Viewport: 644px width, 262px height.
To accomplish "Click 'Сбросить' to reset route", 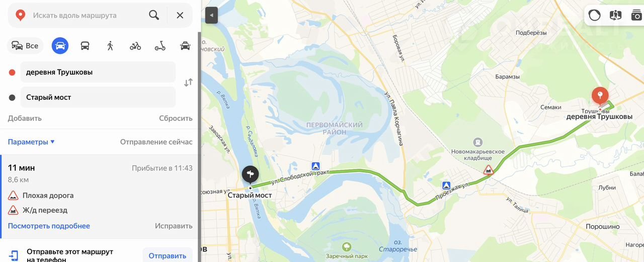I will [176, 118].
